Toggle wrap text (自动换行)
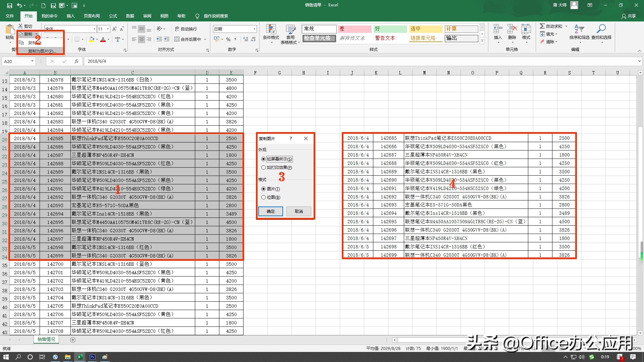Image resolution: width=644 pixels, height=362 pixels. pyautogui.click(x=186, y=29)
